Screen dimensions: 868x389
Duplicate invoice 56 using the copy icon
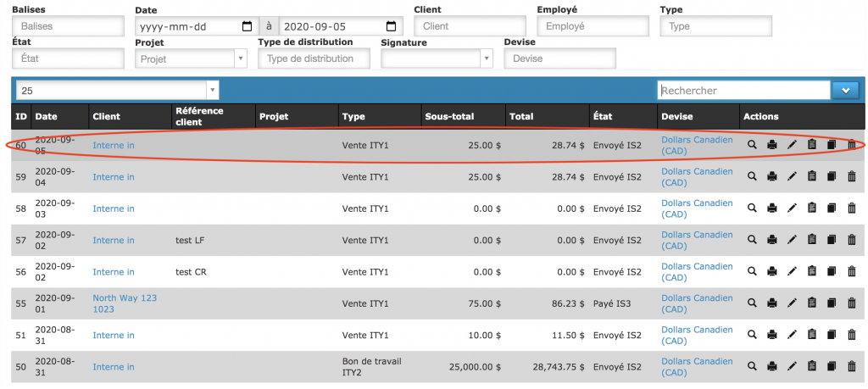coord(832,272)
